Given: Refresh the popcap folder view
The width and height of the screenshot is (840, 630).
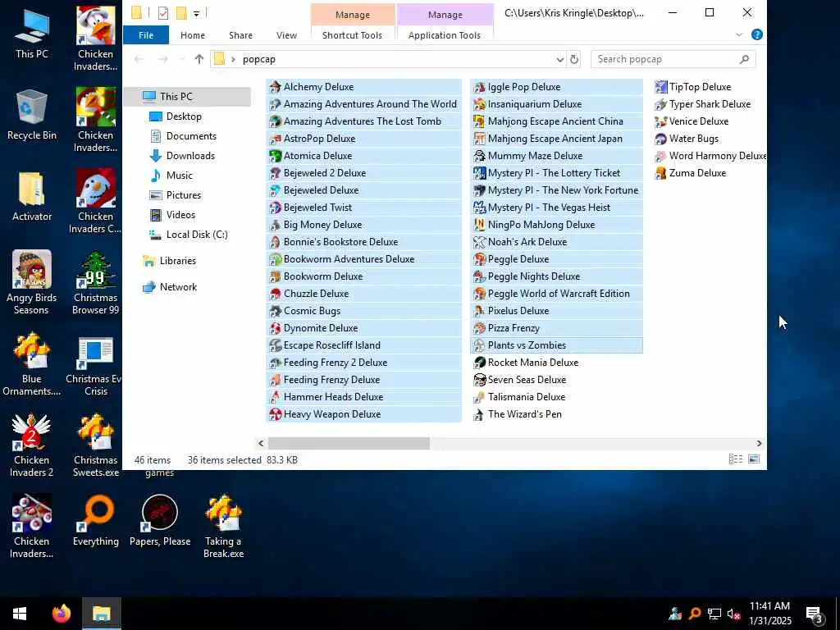Looking at the screenshot, I should [573, 59].
